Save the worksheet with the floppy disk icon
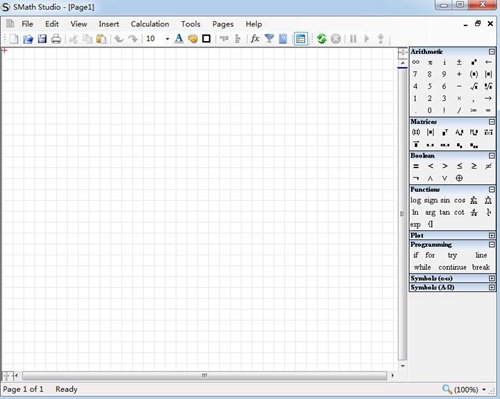The image size is (500, 399). (x=42, y=39)
